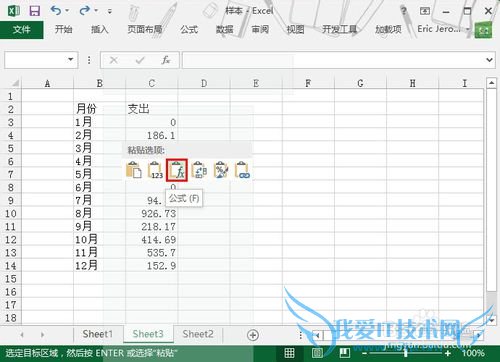Open the 数据 Data tab
500x362 pixels.
pos(224,29)
